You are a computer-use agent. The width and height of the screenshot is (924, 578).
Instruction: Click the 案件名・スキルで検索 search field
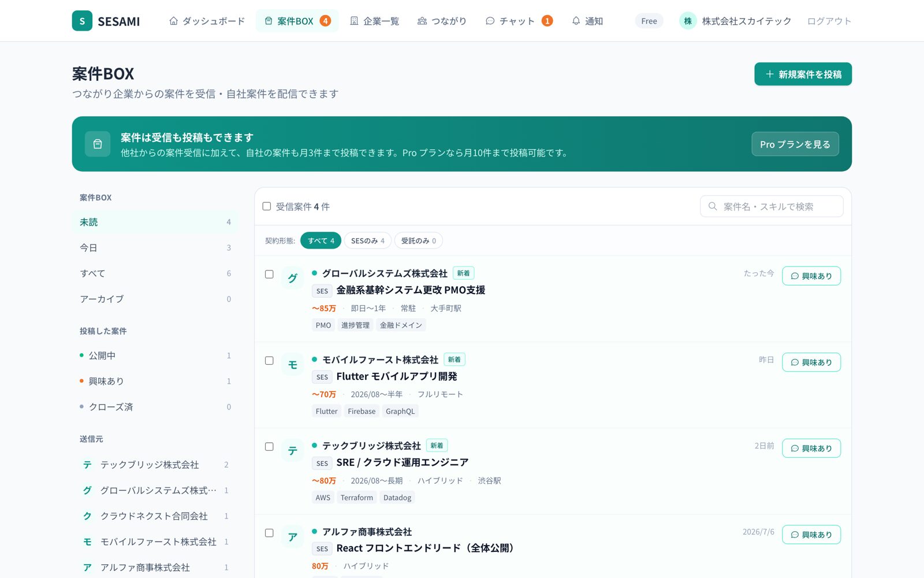772,206
